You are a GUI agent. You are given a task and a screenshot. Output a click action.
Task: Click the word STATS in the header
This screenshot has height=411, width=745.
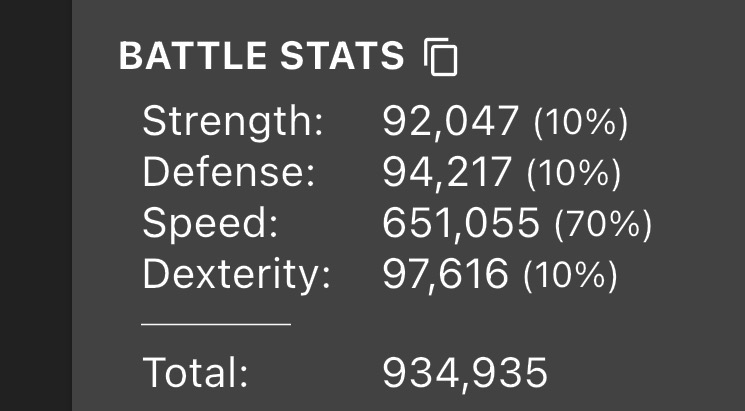tap(342, 56)
